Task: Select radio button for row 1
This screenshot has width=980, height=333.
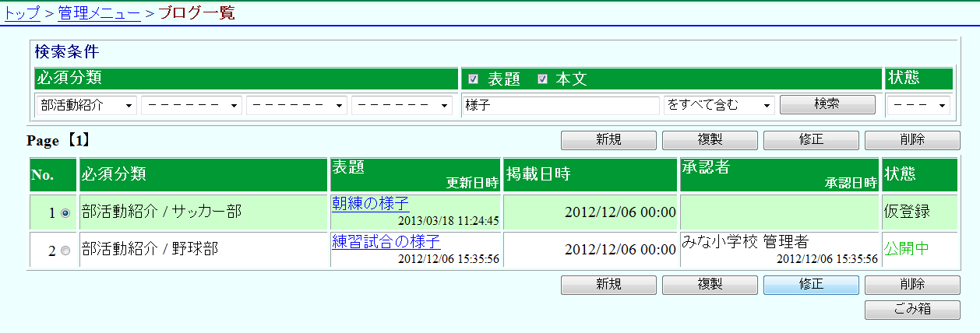Action: point(65,212)
